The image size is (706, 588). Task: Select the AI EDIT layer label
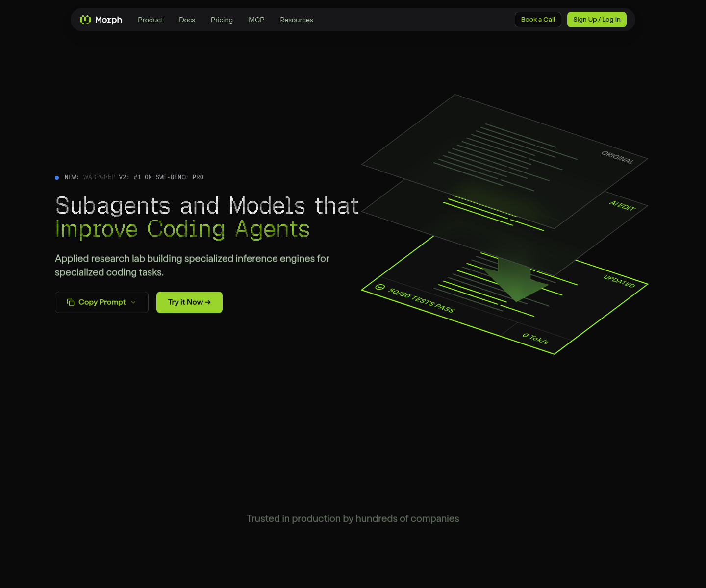pos(622,206)
